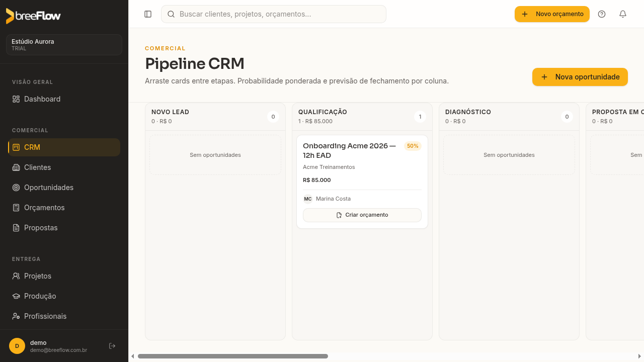Screen dimensions: 644x362
Task: Click the demo user avatar
Action: 17,346
